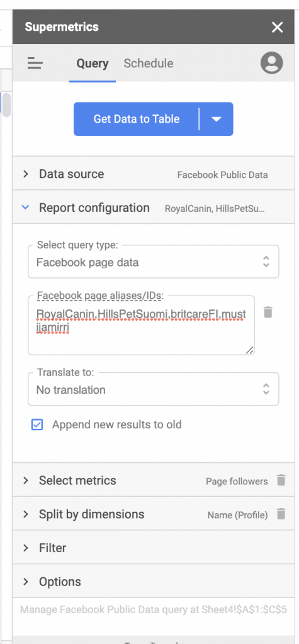Viewport: 299px width, 644px height.
Task: Switch to the Query tab
Action: click(93, 64)
